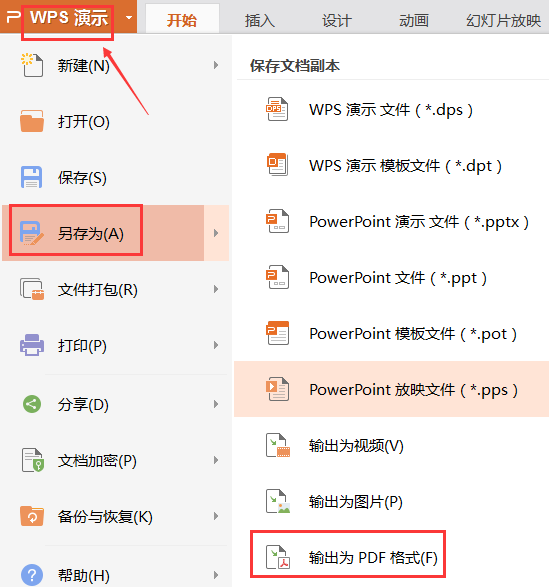Go to the 幻灯片放映 tab
549x587 pixels.
[503, 20]
